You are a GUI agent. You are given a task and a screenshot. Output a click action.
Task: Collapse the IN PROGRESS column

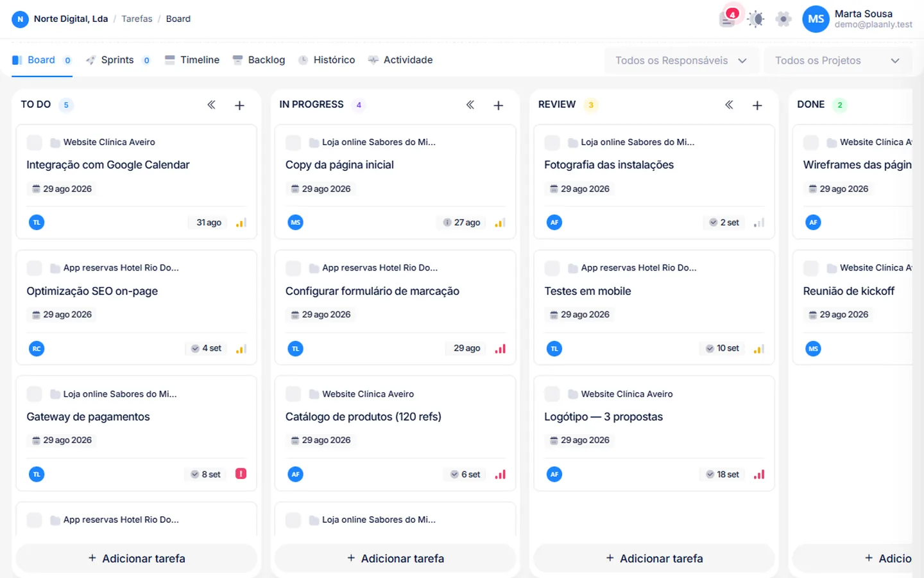tap(470, 105)
